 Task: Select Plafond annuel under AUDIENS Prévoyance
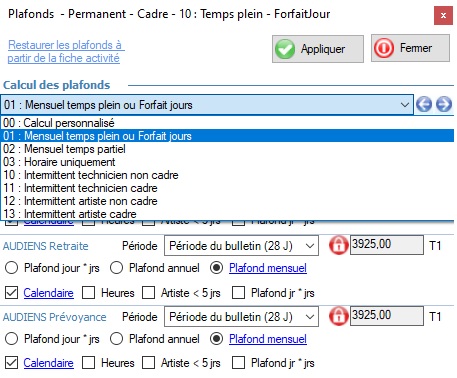click(116, 339)
